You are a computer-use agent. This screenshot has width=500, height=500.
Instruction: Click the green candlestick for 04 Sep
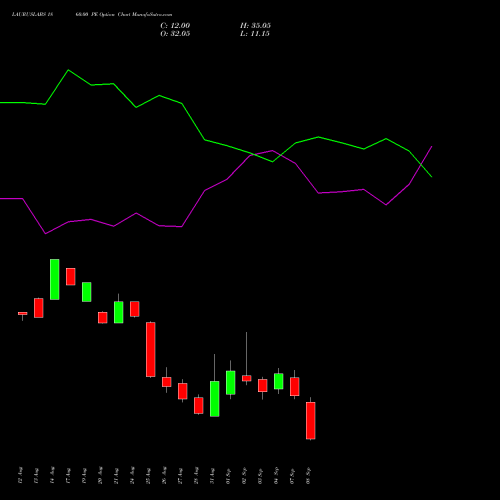279,381
